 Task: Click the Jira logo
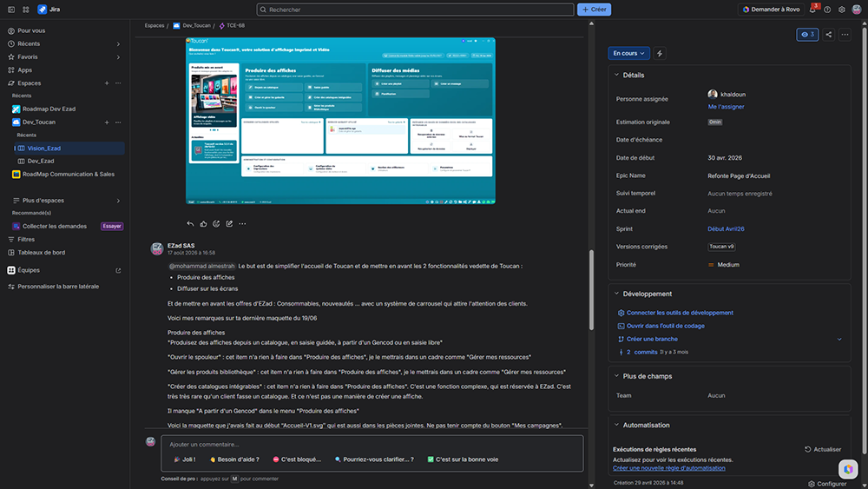pos(49,10)
